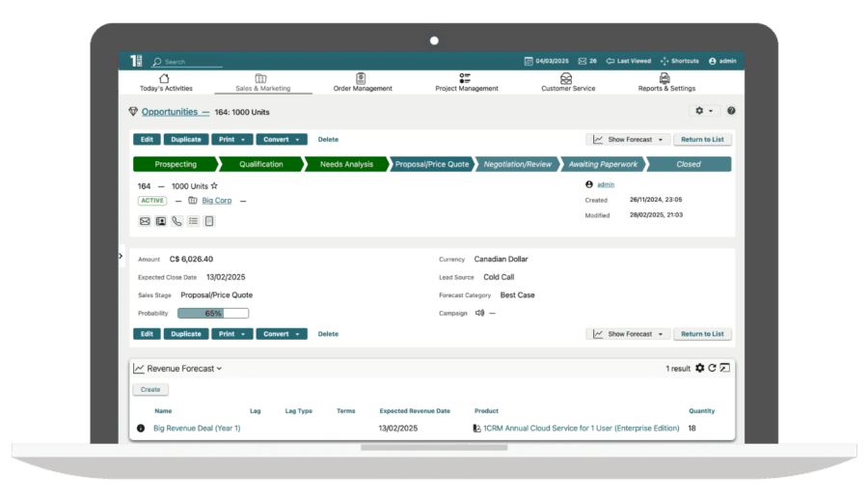Click the Big Corp account link
Viewport: 868px width, 501px height.
click(x=216, y=201)
